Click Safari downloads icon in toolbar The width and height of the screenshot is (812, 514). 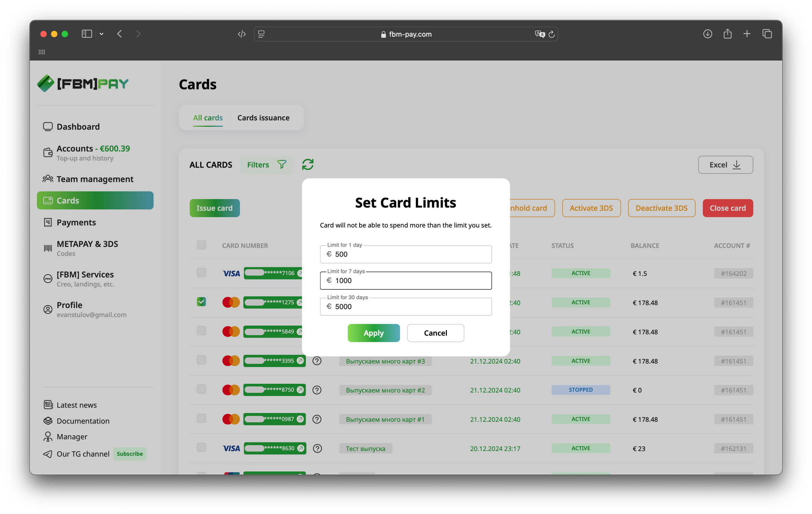pyautogui.click(x=707, y=34)
